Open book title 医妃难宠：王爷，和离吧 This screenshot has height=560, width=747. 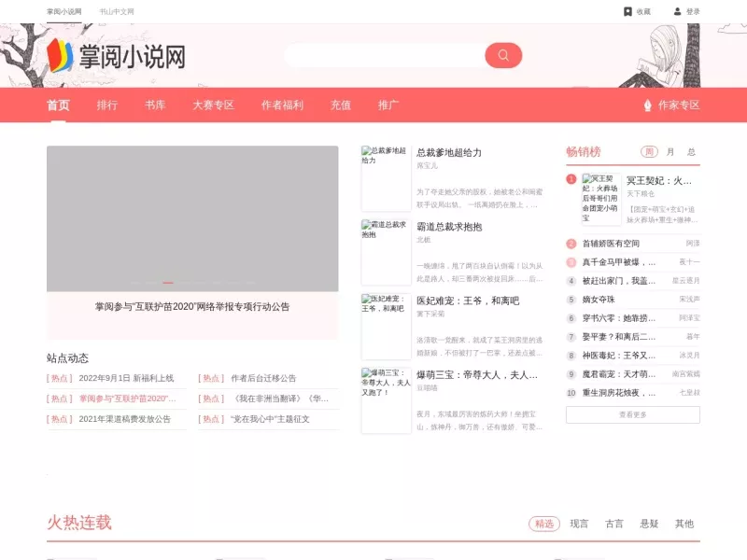[x=468, y=301]
